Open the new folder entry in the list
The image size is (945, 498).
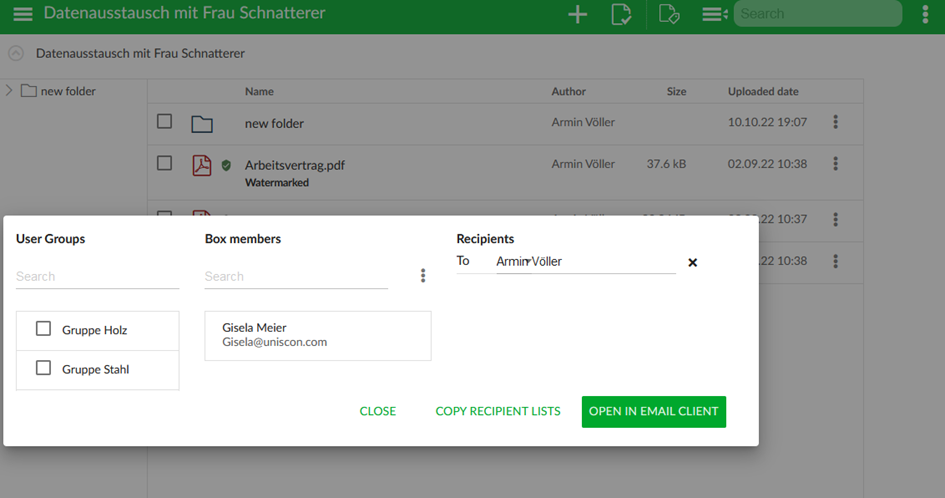(x=274, y=123)
